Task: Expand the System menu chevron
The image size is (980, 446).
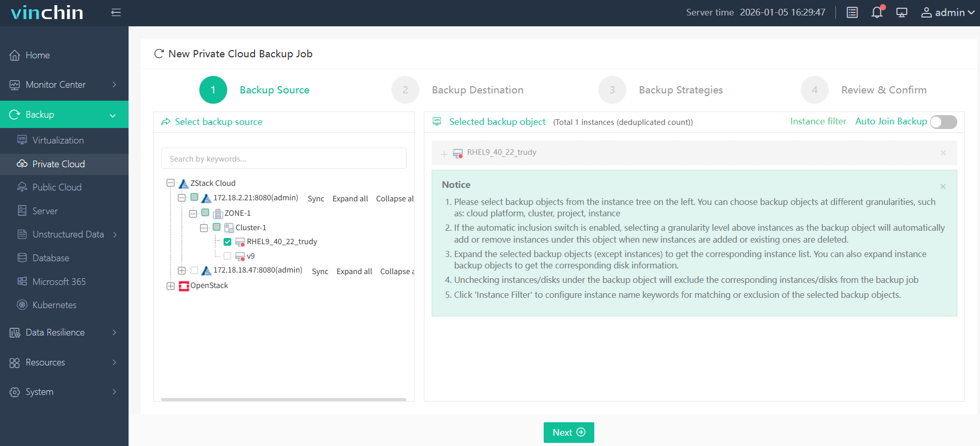Action: pyautogui.click(x=115, y=392)
